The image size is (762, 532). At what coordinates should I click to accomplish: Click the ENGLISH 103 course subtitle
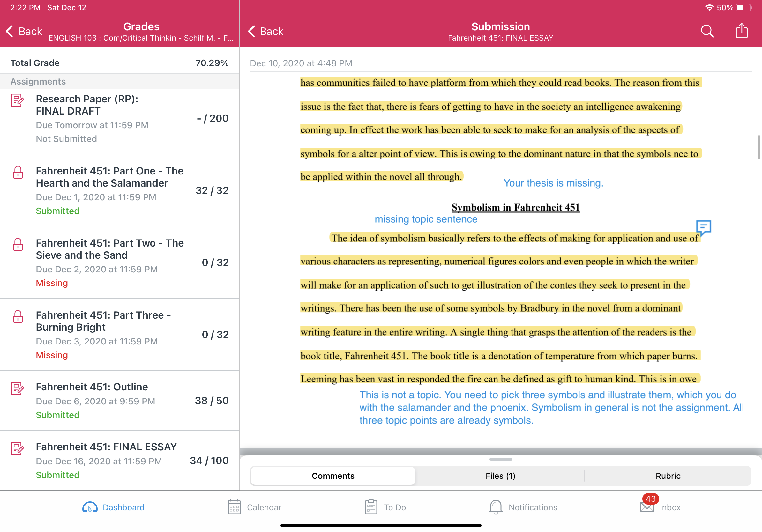[141, 38]
